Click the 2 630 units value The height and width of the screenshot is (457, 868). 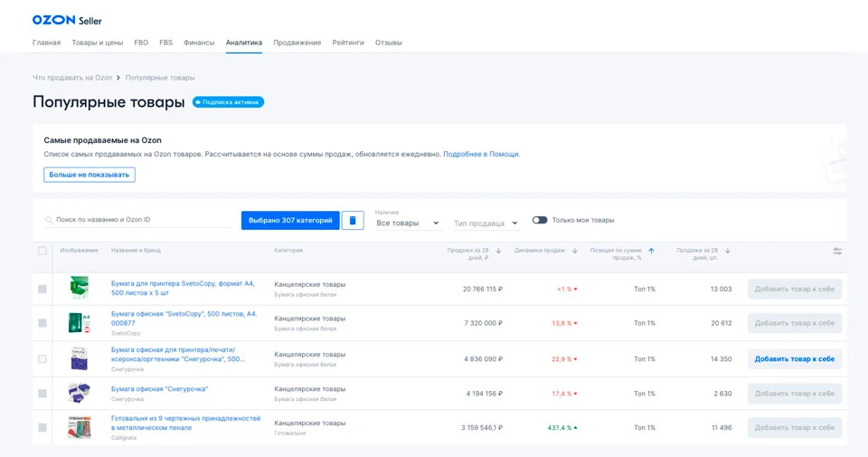tap(722, 394)
